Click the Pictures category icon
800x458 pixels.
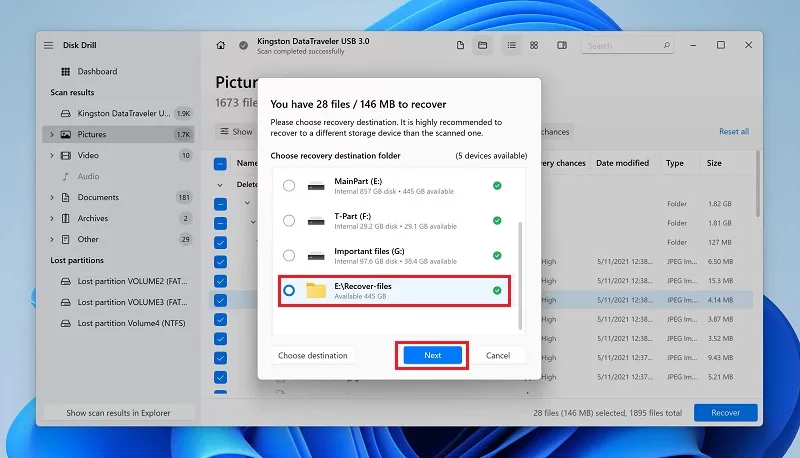pos(65,134)
